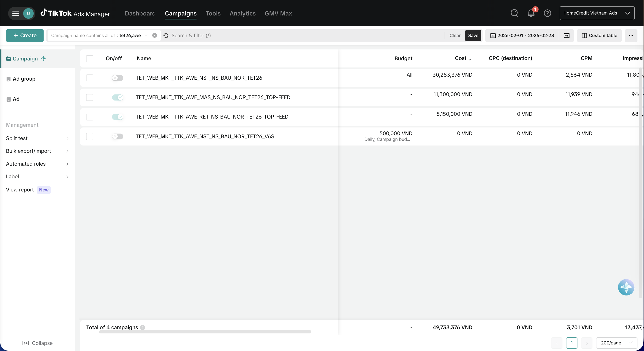Check the box for AWE_RET TOP-FEED campaign
The width and height of the screenshot is (644, 351).
coord(90,117)
